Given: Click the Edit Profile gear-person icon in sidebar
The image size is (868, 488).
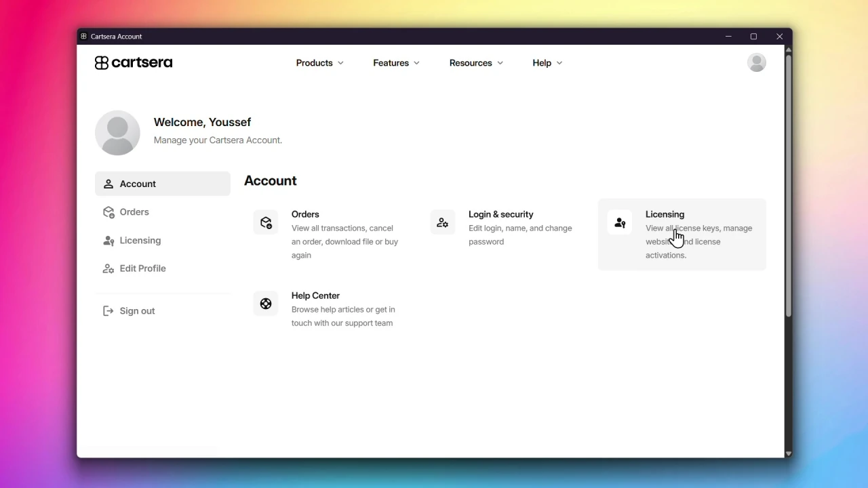Looking at the screenshot, I should tap(108, 268).
